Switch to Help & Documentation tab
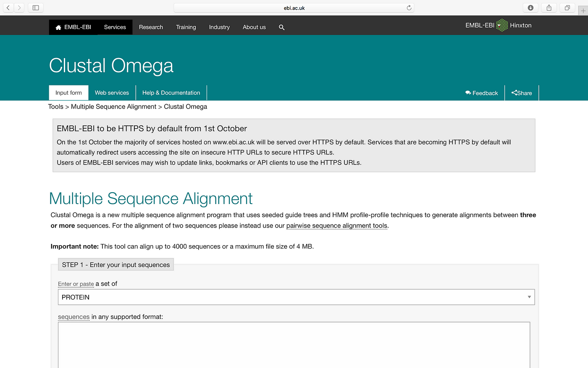 (x=171, y=93)
